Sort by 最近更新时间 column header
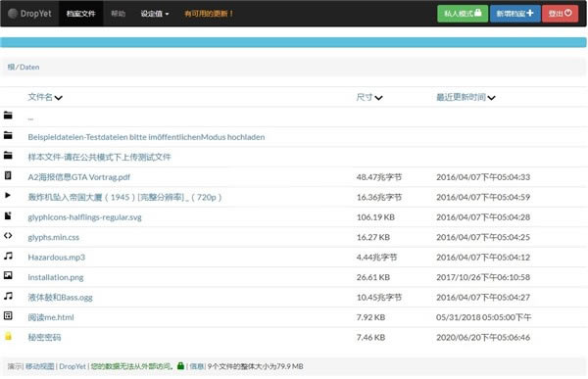 (x=465, y=98)
